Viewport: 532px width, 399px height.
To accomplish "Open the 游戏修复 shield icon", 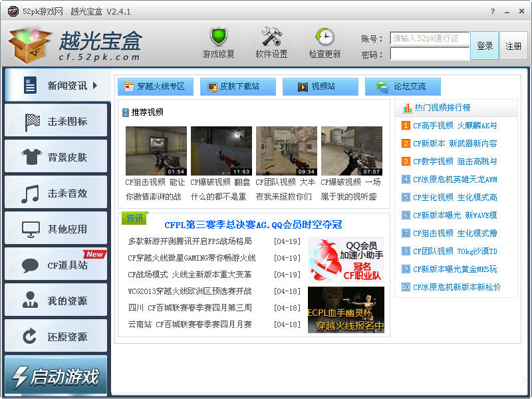I will click(x=219, y=37).
